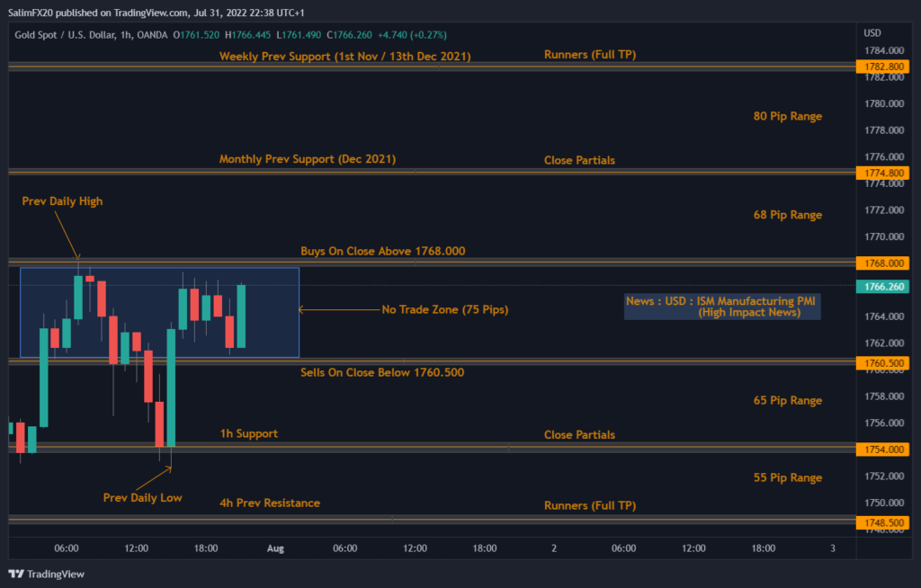Click the orange 1748.500 price label

882,522
